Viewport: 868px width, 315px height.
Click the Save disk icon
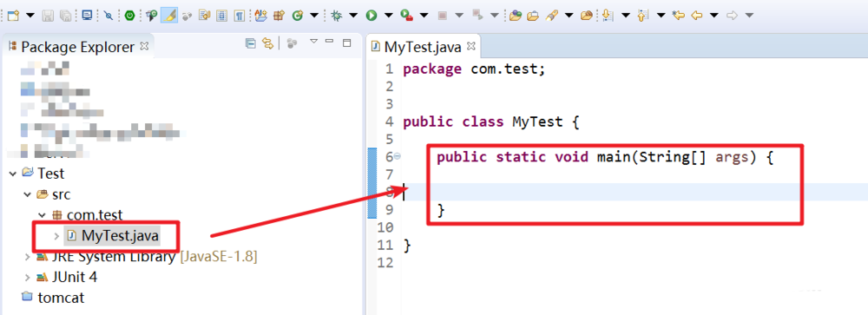coord(48,16)
